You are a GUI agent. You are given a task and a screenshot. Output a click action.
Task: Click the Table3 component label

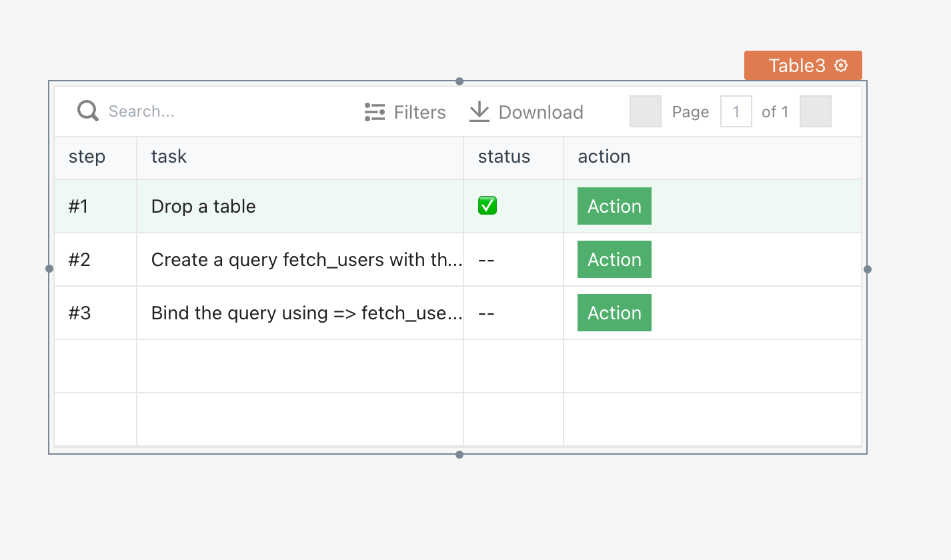tap(796, 65)
